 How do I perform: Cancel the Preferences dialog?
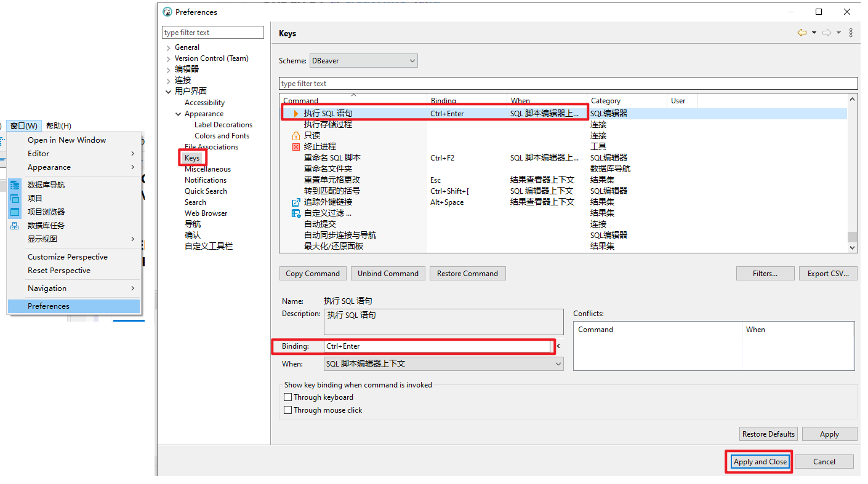point(824,462)
